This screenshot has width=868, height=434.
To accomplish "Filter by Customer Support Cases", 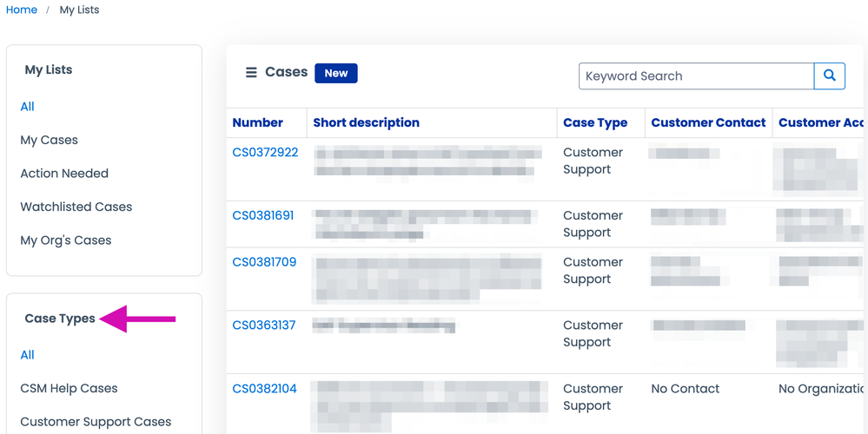I will pos(96,421).
